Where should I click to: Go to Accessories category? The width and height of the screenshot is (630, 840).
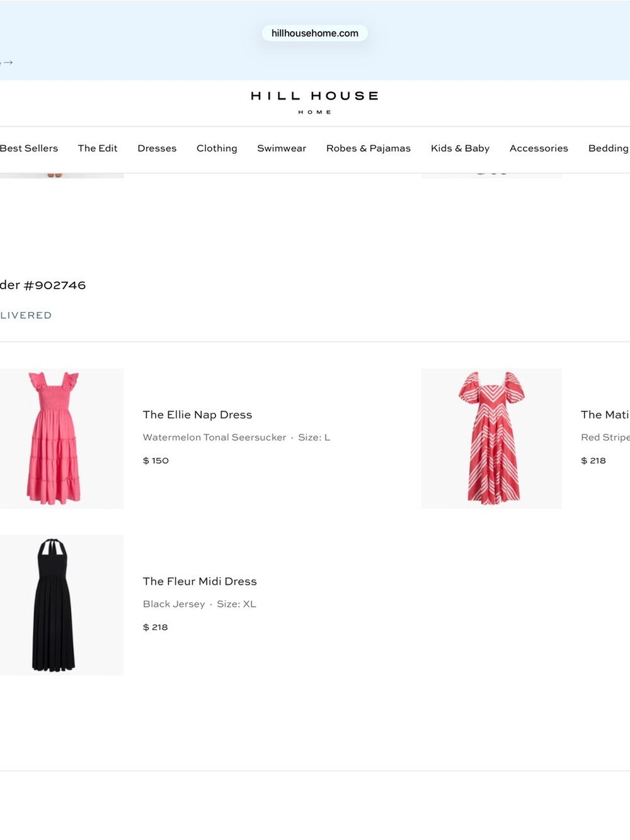539,148
